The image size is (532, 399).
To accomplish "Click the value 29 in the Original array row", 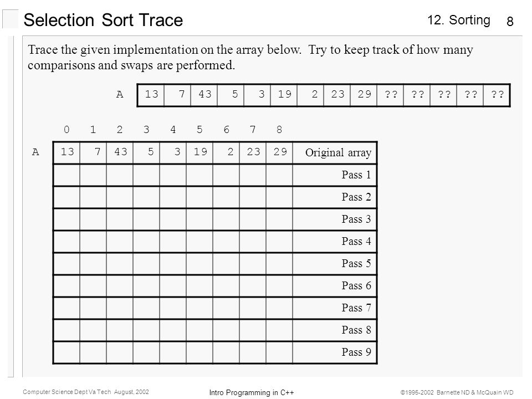I will click(279, 153).
